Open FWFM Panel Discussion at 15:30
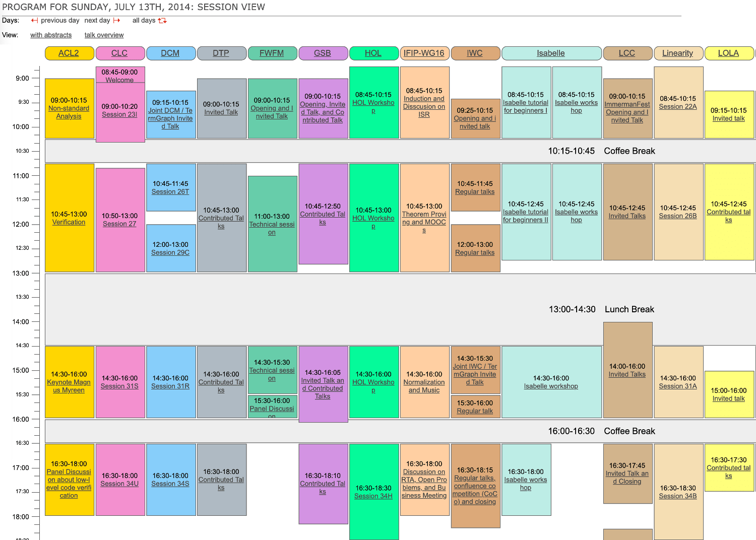 [272, 412]
